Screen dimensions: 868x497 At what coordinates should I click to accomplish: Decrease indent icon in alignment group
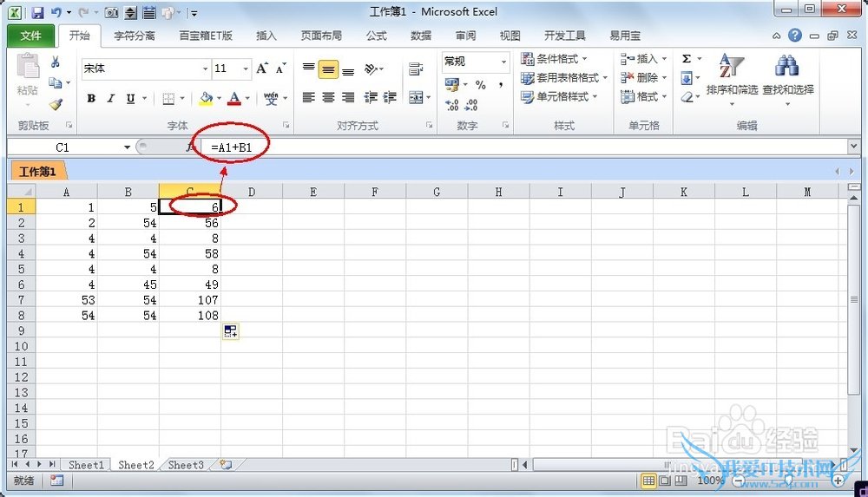(x=371, y=97)
